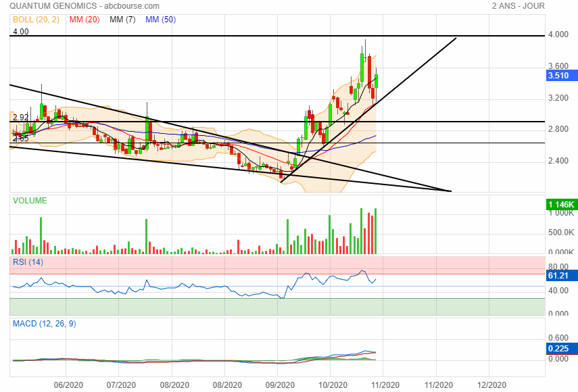Click the 07/2020 date axis label
The width and height of the screenshot is (578, 392).
pos(121,385)
